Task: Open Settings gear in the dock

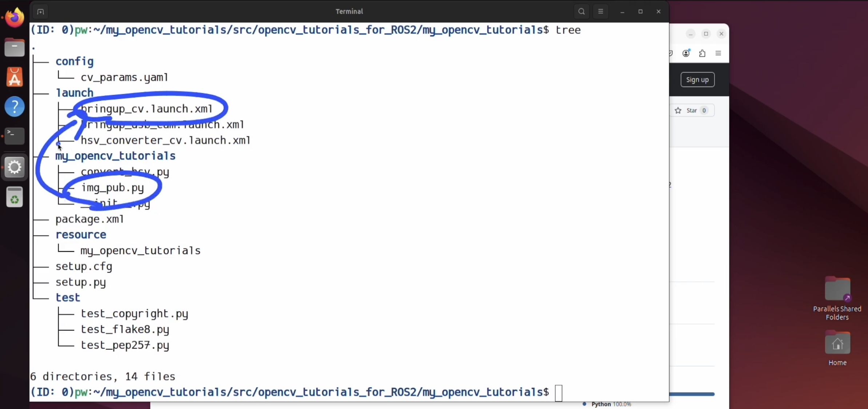Action: 15,167
